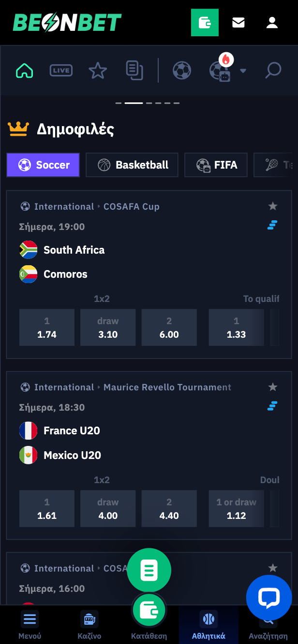Open the floating green bet slip button
This screenshot has height=644, width=298.
(x=149, y=571)
